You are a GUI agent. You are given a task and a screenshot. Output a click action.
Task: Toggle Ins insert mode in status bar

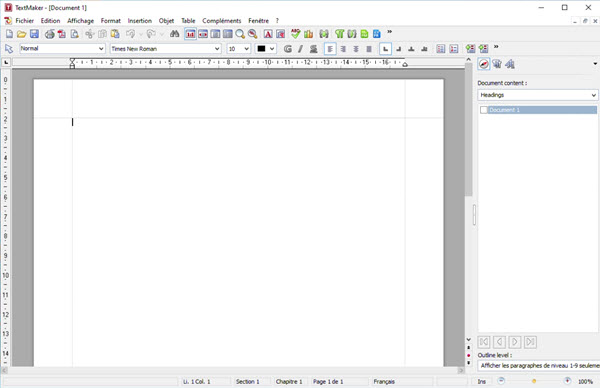(482, 381)
